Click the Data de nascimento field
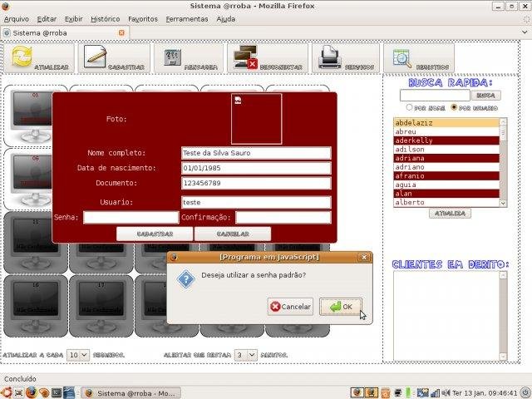The width and height of the screenshot is (532, 399). click(256, 168)
